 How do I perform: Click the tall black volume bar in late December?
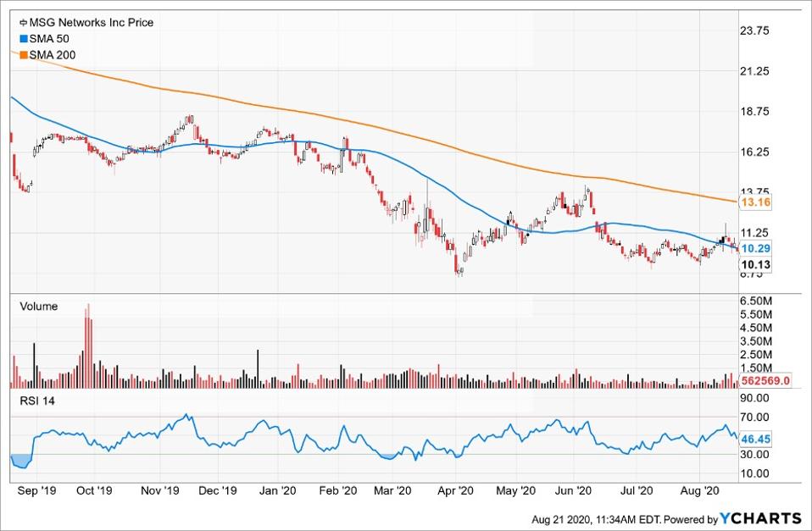pos(258,369)
